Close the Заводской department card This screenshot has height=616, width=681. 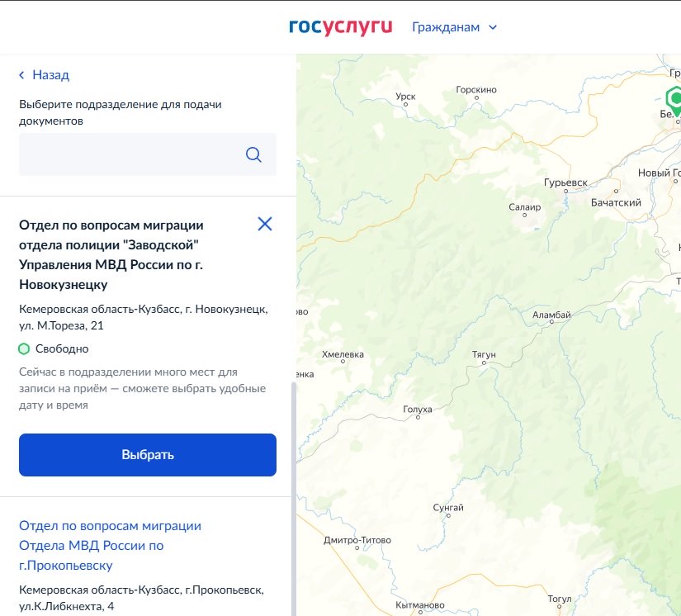click(265, 224)
